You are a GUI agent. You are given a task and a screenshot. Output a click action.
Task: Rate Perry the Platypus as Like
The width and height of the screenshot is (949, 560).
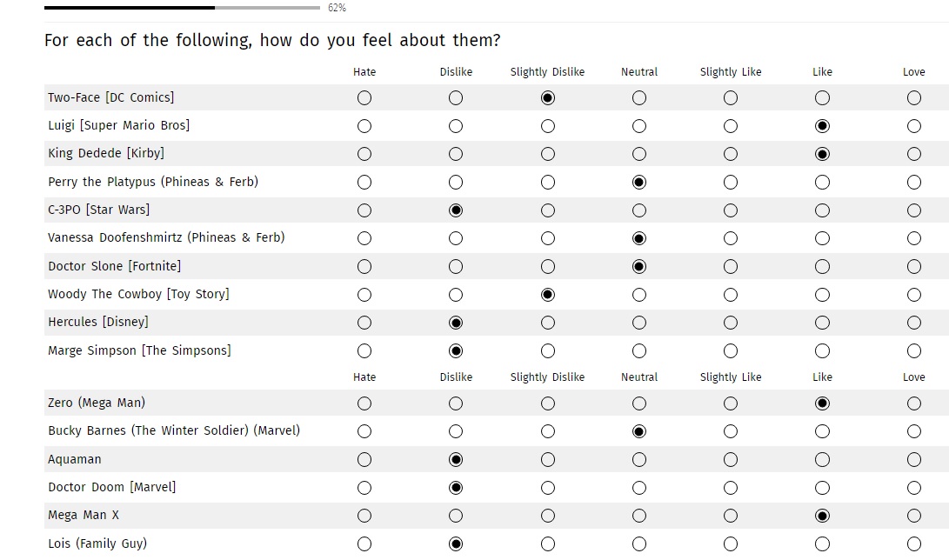point(822,183)
